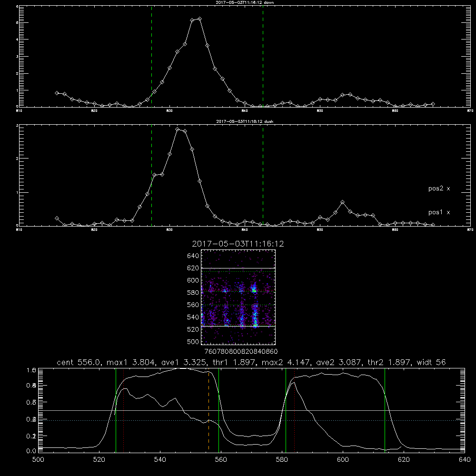Click the highest diamond marker on dawn curve
This screenshot has height=476, width=476.
pos(199,19)
